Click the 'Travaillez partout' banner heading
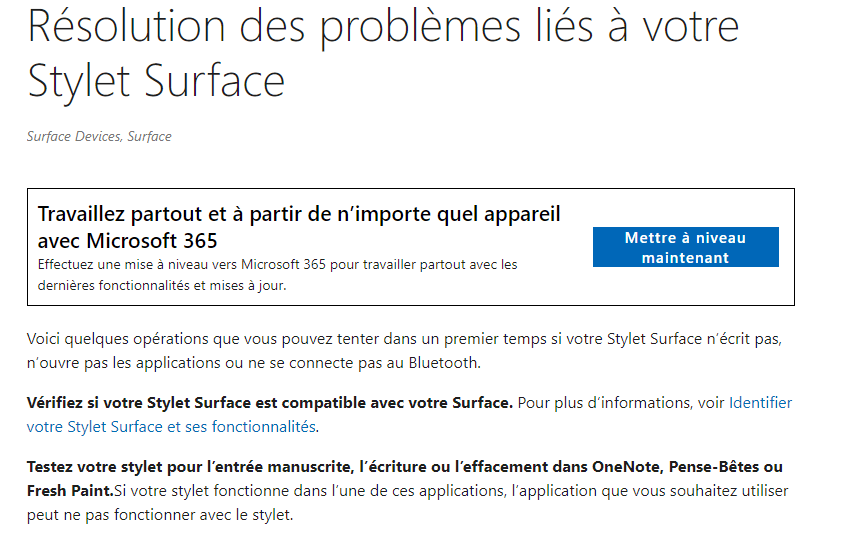This screenshot has width=842, height=538. (x=299, y=214)
